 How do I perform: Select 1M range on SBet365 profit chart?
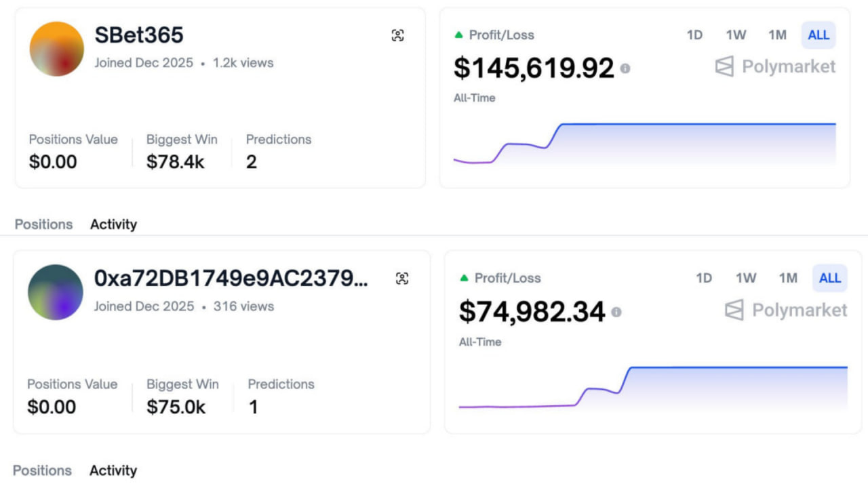point(777,35)
